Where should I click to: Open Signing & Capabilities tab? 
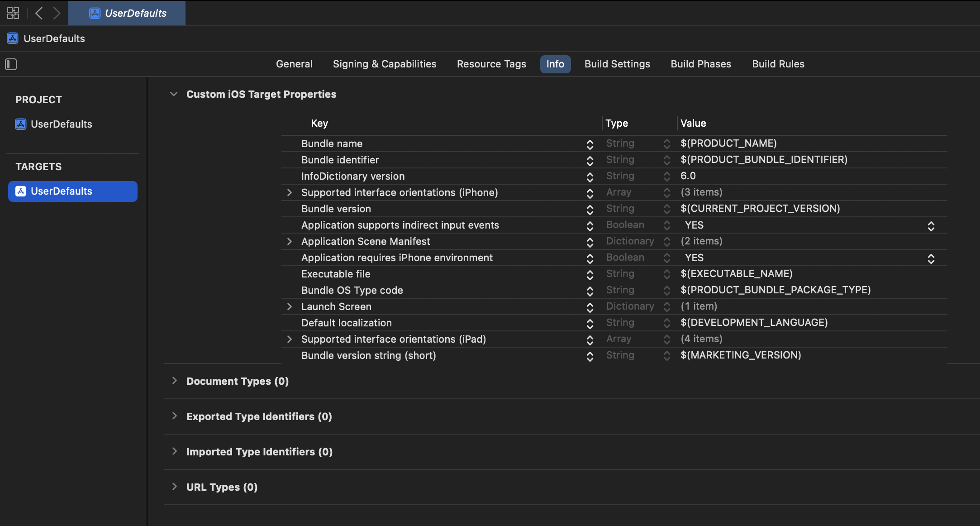385,64
